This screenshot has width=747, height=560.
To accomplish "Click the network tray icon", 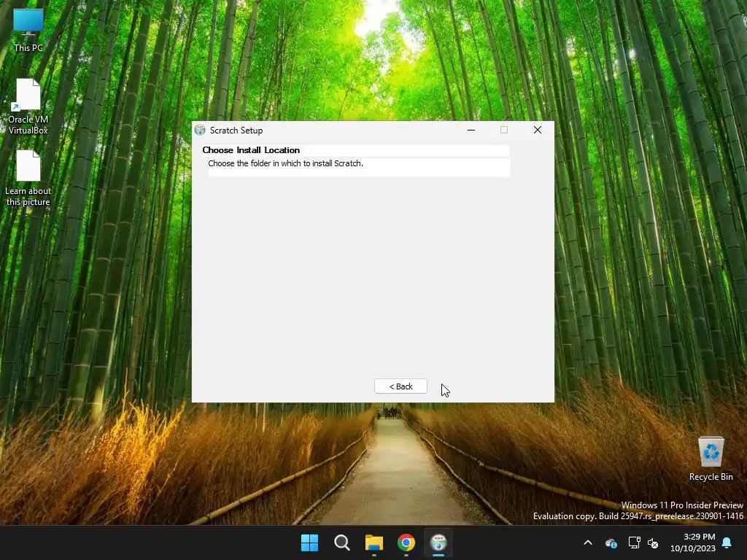I will point(634,542).
